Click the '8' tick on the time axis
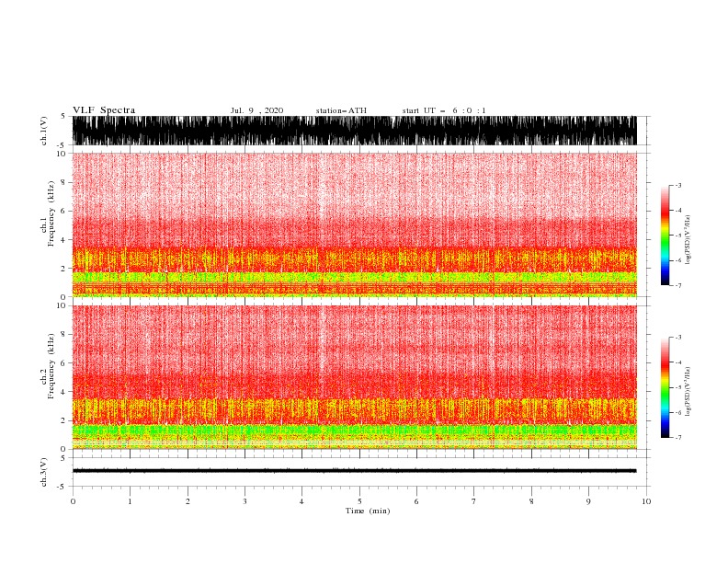Screen dimensions: 728x563 531,501
